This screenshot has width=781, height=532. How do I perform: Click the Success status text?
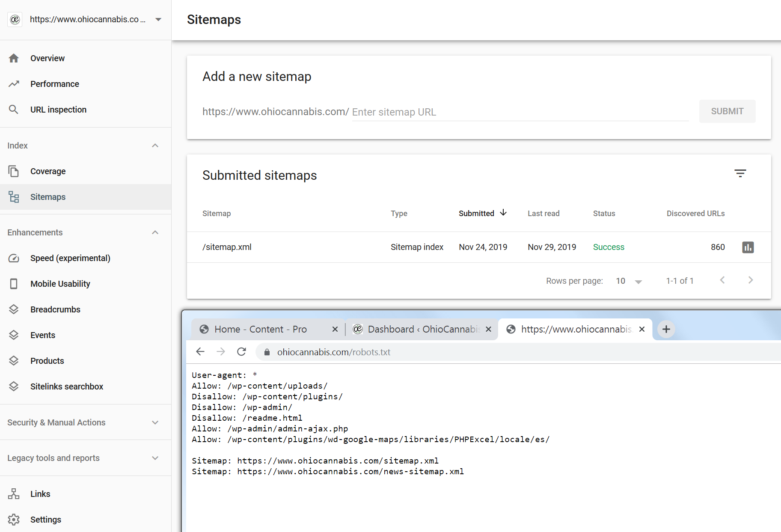(x=609, y=247)
